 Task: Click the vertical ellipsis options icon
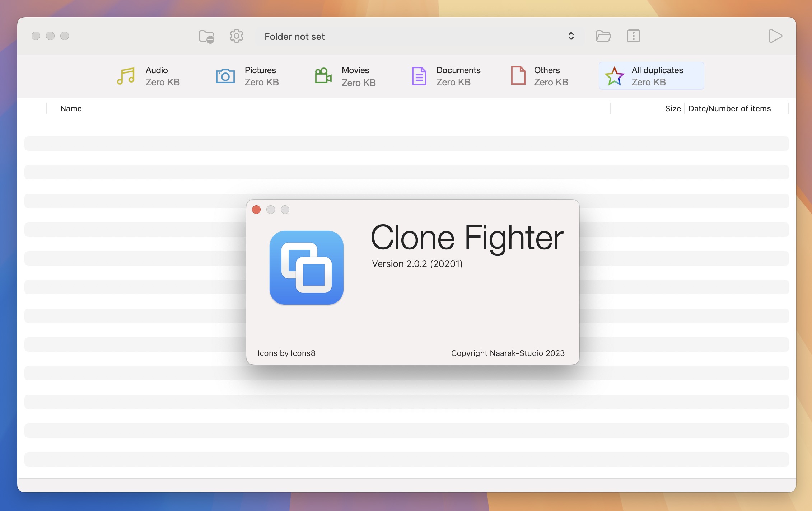[x=633, y=35]
